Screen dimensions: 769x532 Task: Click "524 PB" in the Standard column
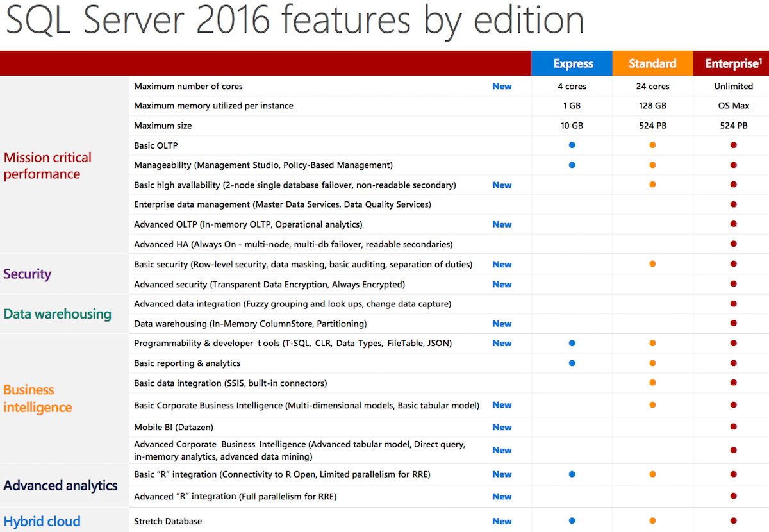pyautogui.click(x=652, y=126)
